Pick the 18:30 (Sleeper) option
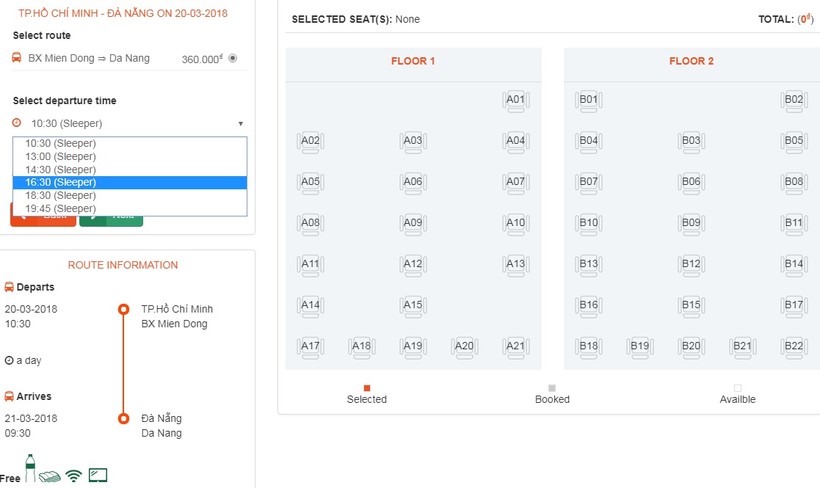The width and height of the screenshot is (820, 488). click(x=60, y=196)
